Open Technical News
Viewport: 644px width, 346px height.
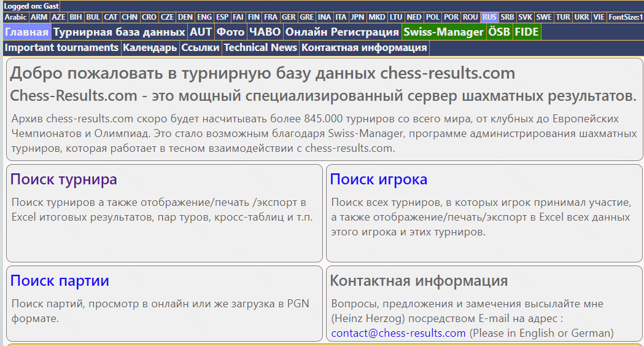coord(260,48)
